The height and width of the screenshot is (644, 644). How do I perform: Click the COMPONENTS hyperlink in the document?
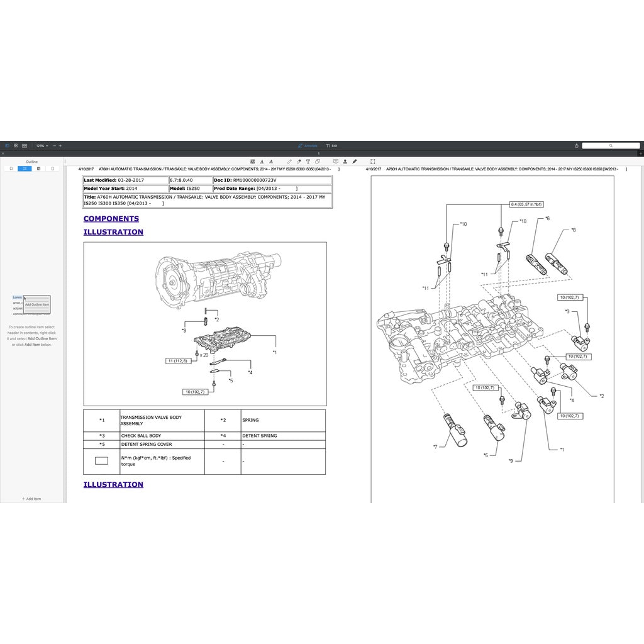111,218
